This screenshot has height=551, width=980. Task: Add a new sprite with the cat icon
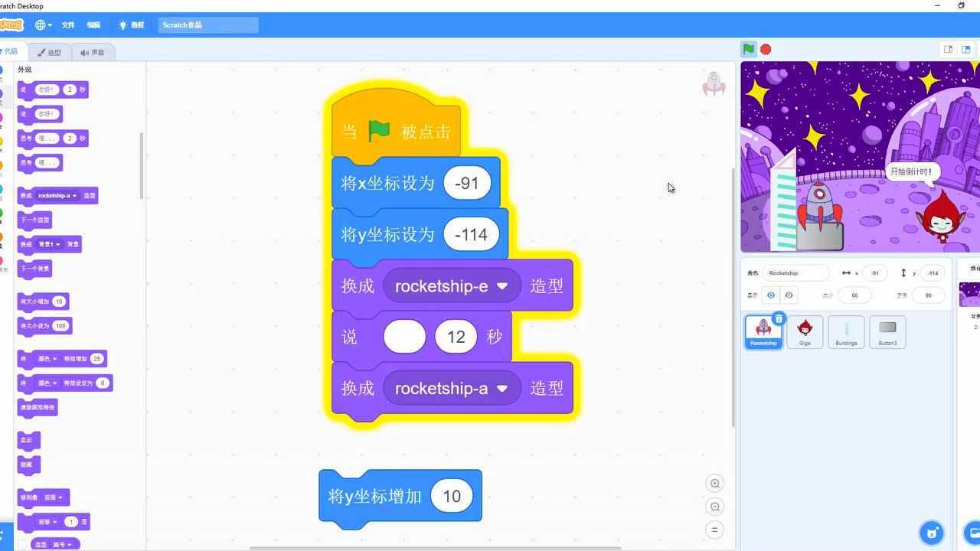pyautogui.click(x=931, y=532)
